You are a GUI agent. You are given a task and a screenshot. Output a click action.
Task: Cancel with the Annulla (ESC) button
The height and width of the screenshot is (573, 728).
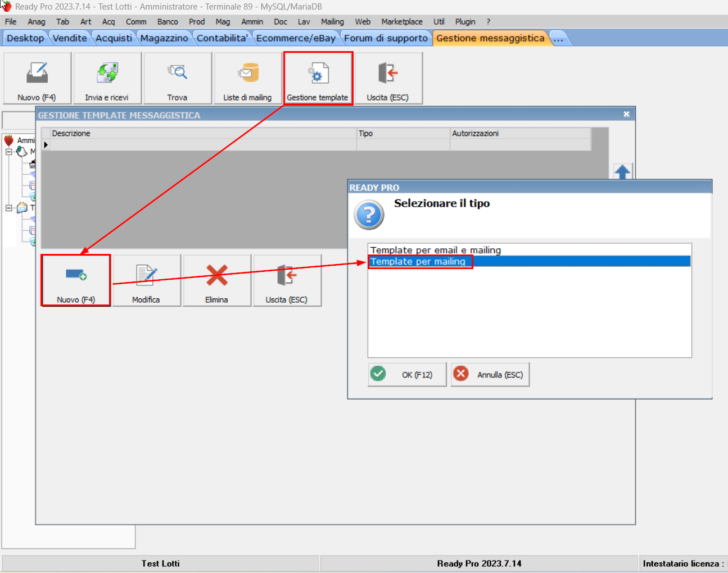490,375
